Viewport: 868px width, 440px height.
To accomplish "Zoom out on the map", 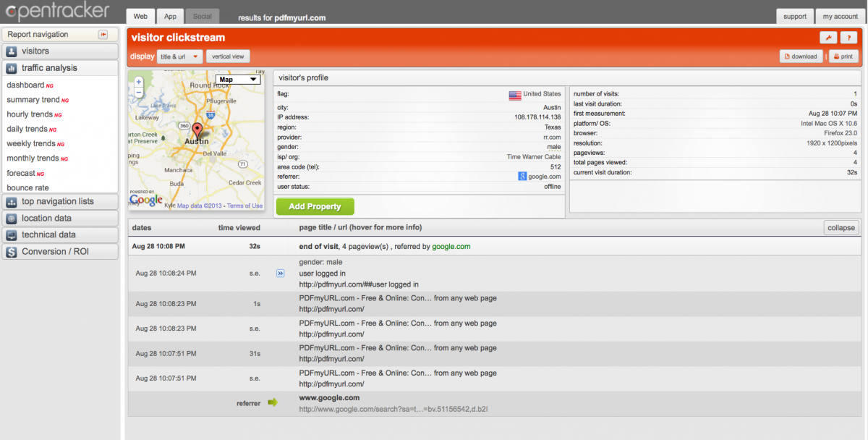I will (138, 92).
